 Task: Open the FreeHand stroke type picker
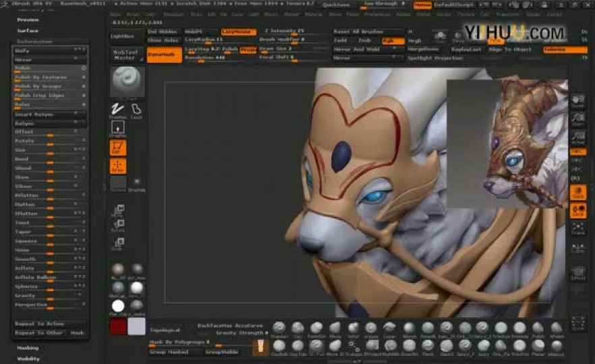click(x=117, y=111)
